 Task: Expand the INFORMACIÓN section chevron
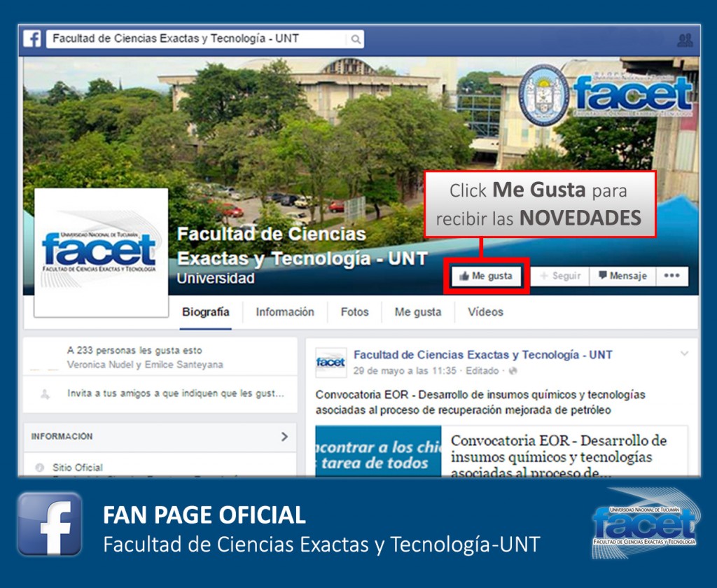point(284,437)
